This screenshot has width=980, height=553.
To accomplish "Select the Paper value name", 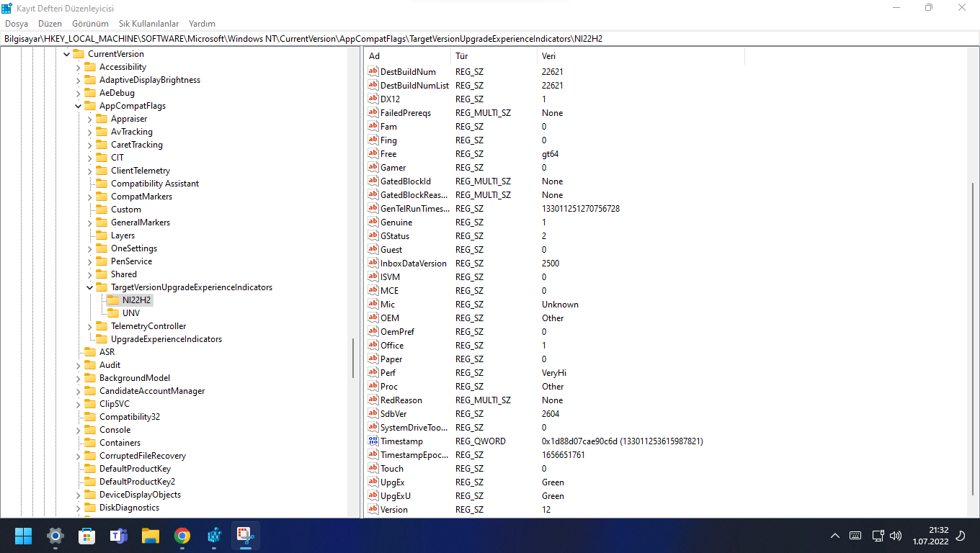I will pos(391,359).
